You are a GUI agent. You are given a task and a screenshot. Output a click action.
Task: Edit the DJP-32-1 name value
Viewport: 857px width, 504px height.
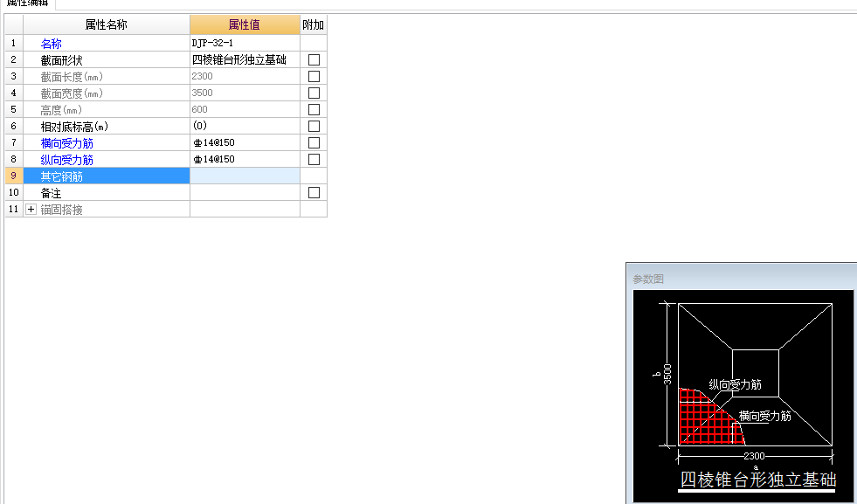(x=245, y=43)
